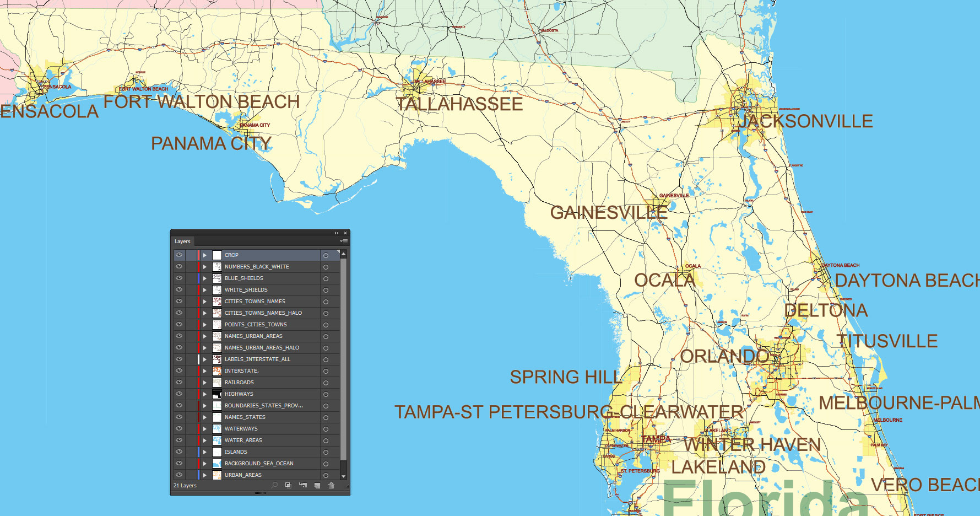Screen dimensions: 980x516
Task: Click target circle of INTERSTATE layer
Action: 326,371
